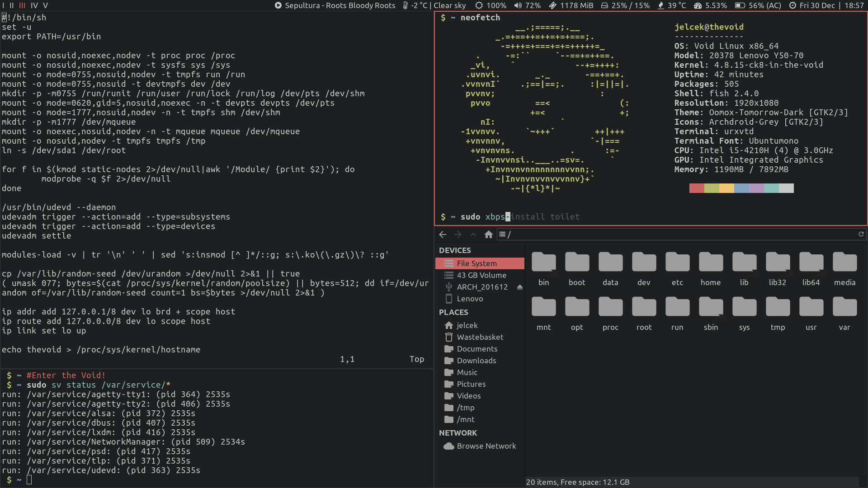Open the sbin folder
This screenshot has height=488, width=868.
(x=711, y=314)
